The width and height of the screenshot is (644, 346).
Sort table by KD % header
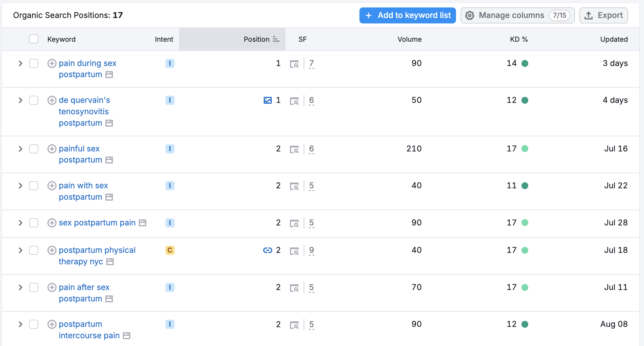pyautogui.click(x=519, y=39)
